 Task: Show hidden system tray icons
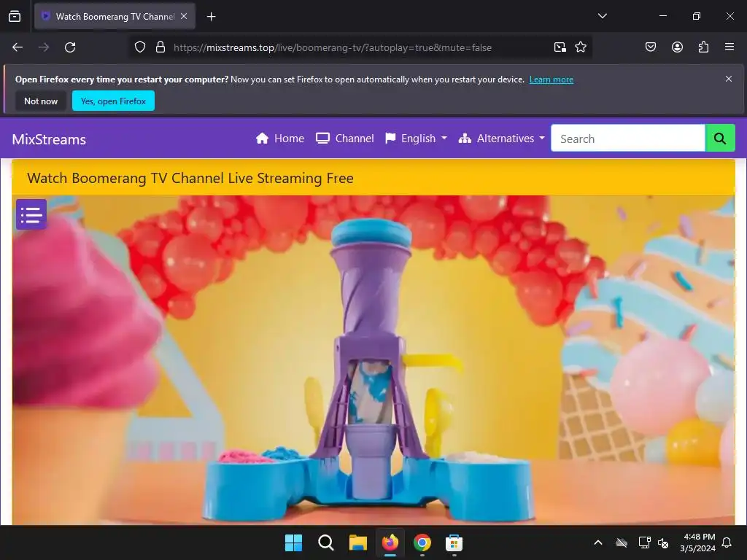click(x=598, y=542)
